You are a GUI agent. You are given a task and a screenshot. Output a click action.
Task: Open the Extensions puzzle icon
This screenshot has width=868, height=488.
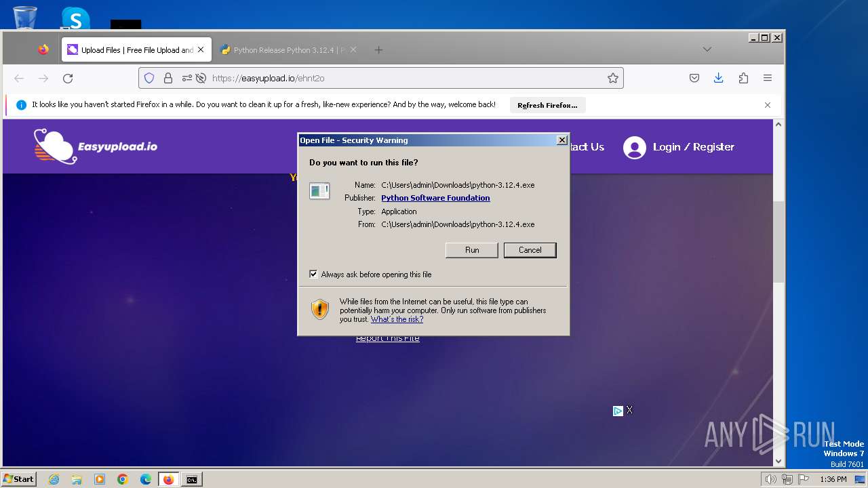[x=743, y=78]
